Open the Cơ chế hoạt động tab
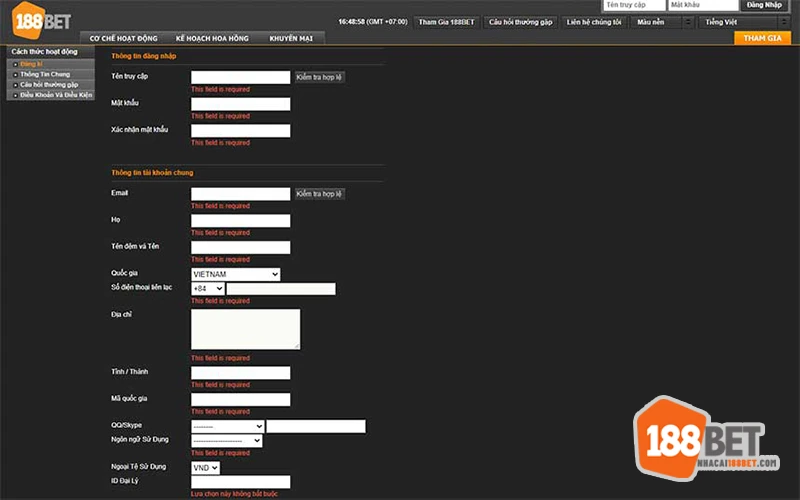 pyautogui.click(x=123, y=38)
